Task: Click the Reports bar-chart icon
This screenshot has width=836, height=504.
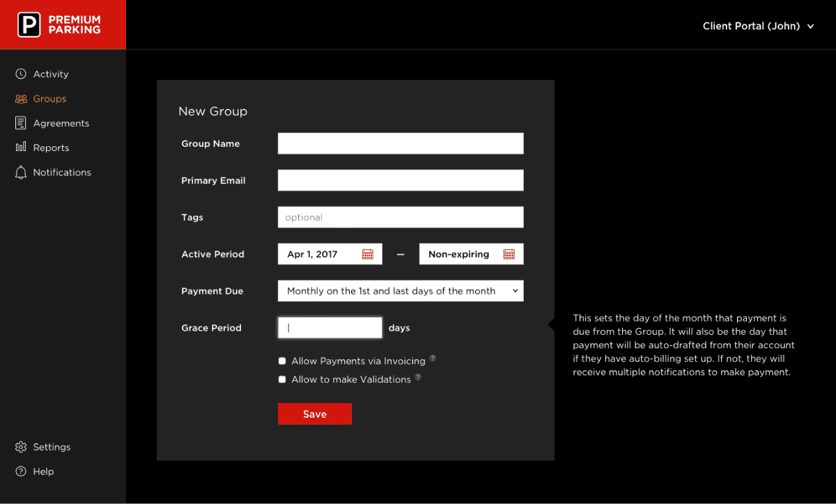Action: click(21, 147)
